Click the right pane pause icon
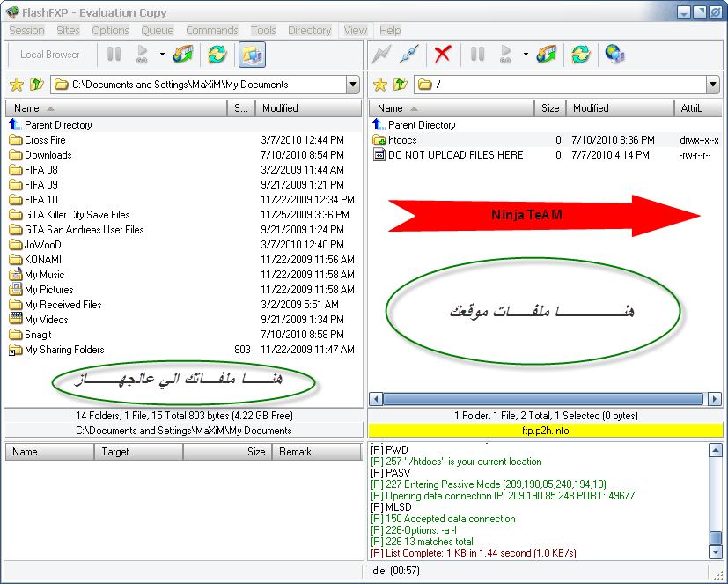This screenshot has height=584, width=728. (477, 55)
